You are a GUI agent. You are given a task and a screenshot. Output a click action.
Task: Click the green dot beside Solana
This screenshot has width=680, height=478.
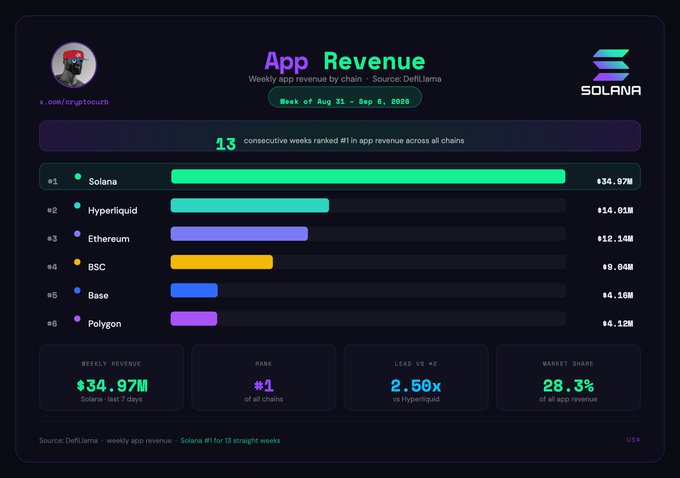(78, 177)
